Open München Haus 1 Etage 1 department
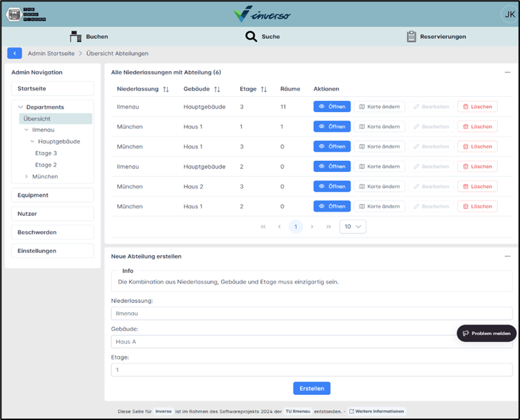 pyautogui.click(x=332, y=127)
